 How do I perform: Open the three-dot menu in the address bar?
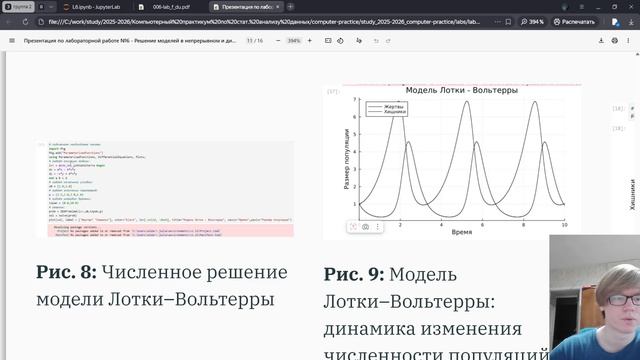tap(497, 22)
